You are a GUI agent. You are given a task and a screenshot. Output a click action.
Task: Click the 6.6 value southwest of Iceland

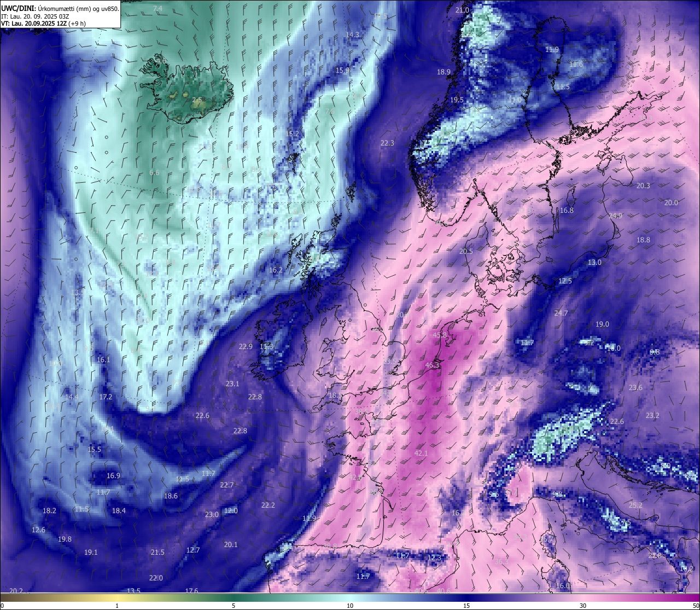pyautogui.click(x=154, y=172)
